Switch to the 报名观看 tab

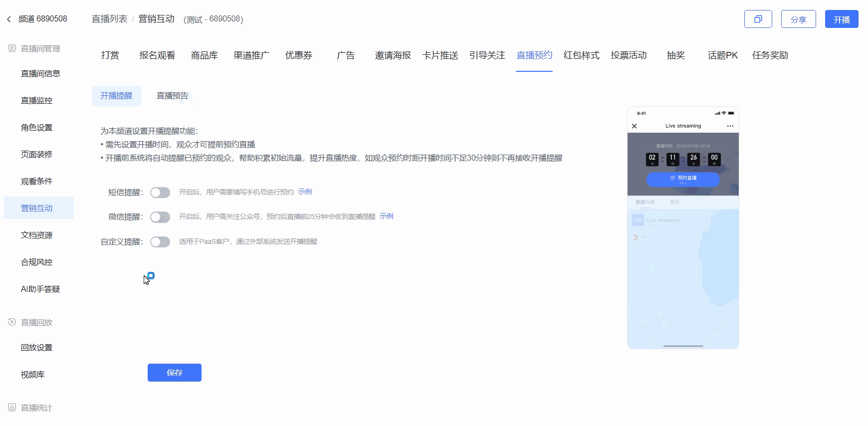point(157,55)
